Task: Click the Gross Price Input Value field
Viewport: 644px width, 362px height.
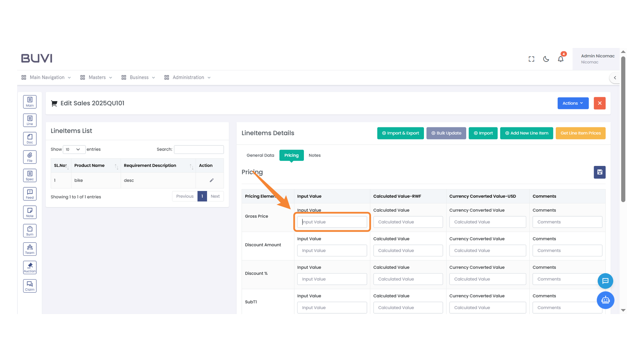Action: [x=332, y=222]
